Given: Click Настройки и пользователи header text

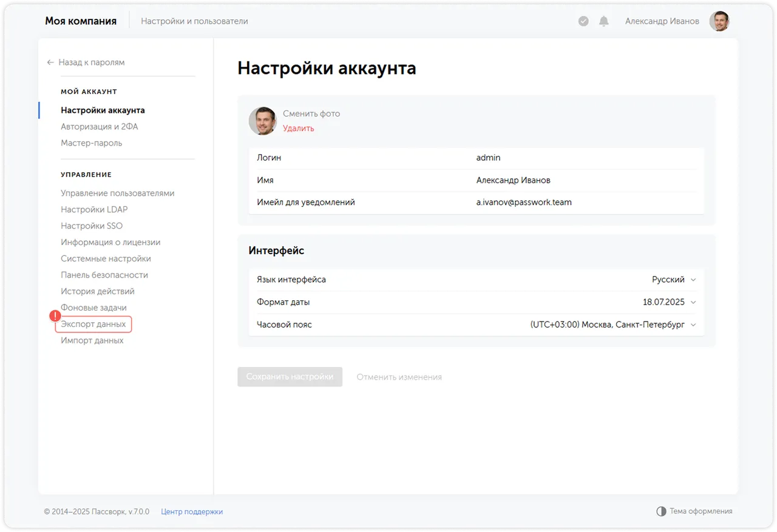Looking at the screenshot, I should point(194,21).
